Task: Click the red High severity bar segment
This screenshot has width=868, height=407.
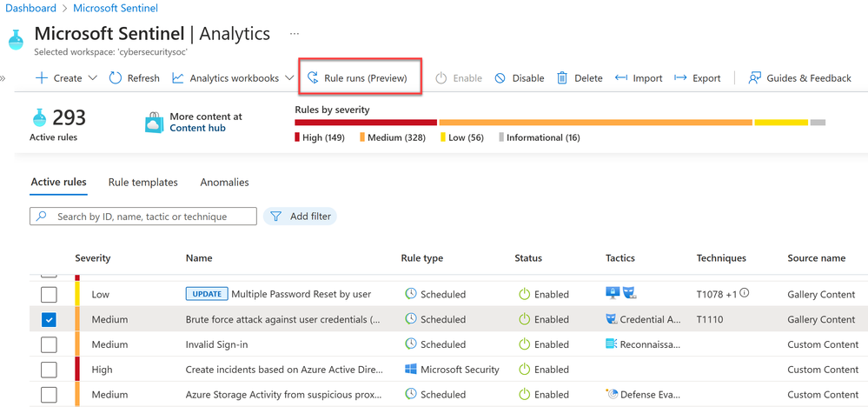Action: (x=366, y=123)
